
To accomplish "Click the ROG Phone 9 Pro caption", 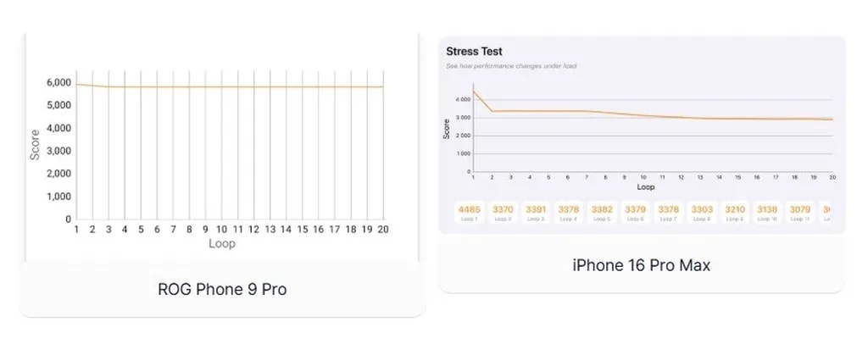I will 222,289.
